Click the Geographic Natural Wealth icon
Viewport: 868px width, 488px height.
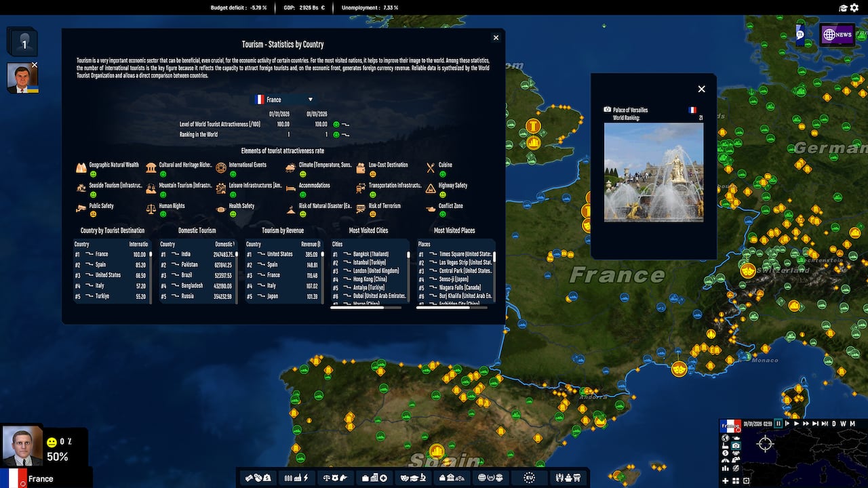pos(81,167)
